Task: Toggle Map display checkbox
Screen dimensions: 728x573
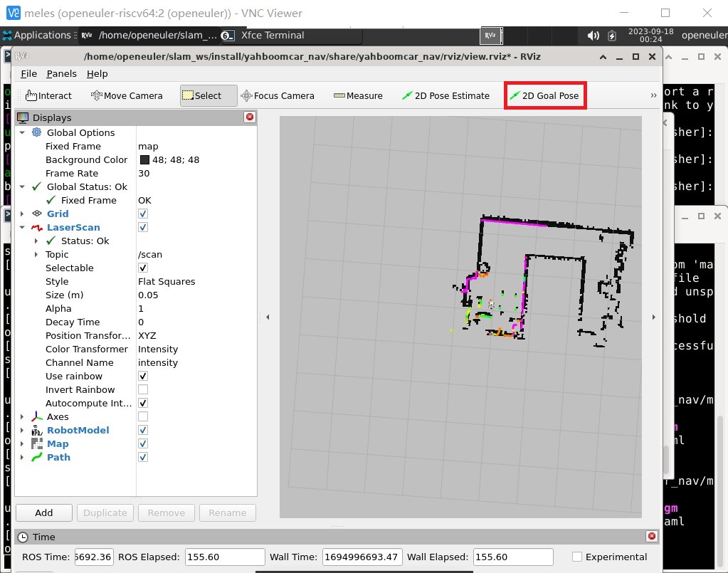Action: tap(143, 443)
